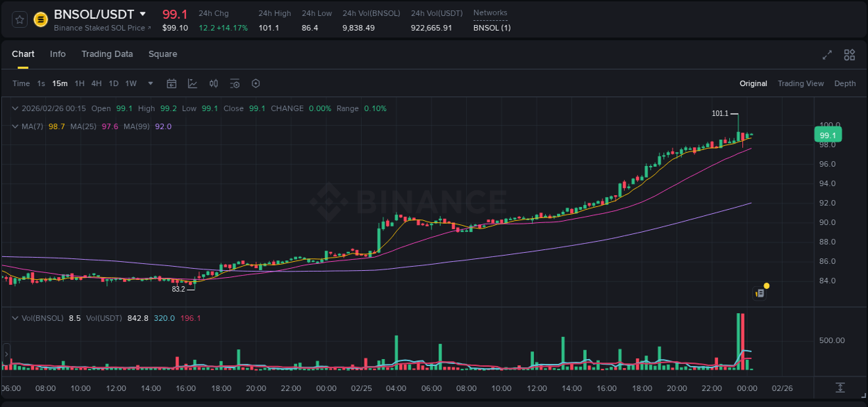This screenshot has width=868, height=407.
Task: Click the BNSOL (1) network link
Action: pos(491,28)
